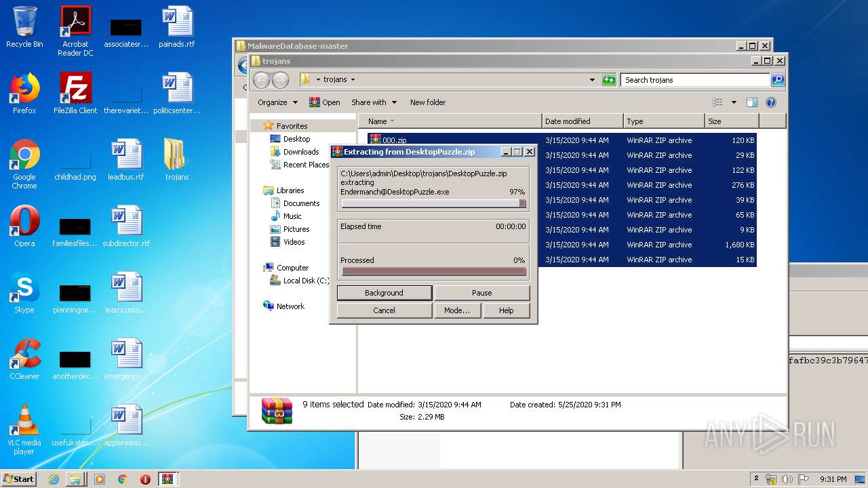Image resolution: width=868 pixels, height=488 pixels.
Task: Click the WinRAR taskbar button
Action: pyautogui.click(x=168, y=479)
